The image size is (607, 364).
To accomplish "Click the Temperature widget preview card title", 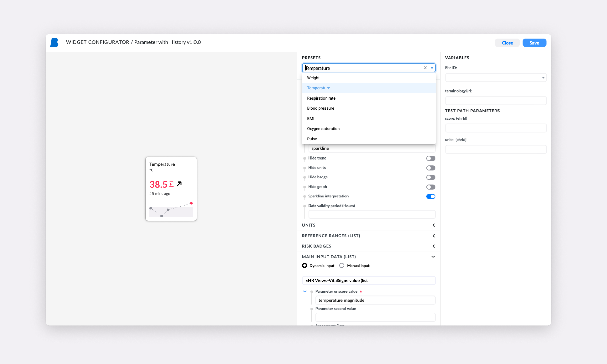I will click(162, 164).
